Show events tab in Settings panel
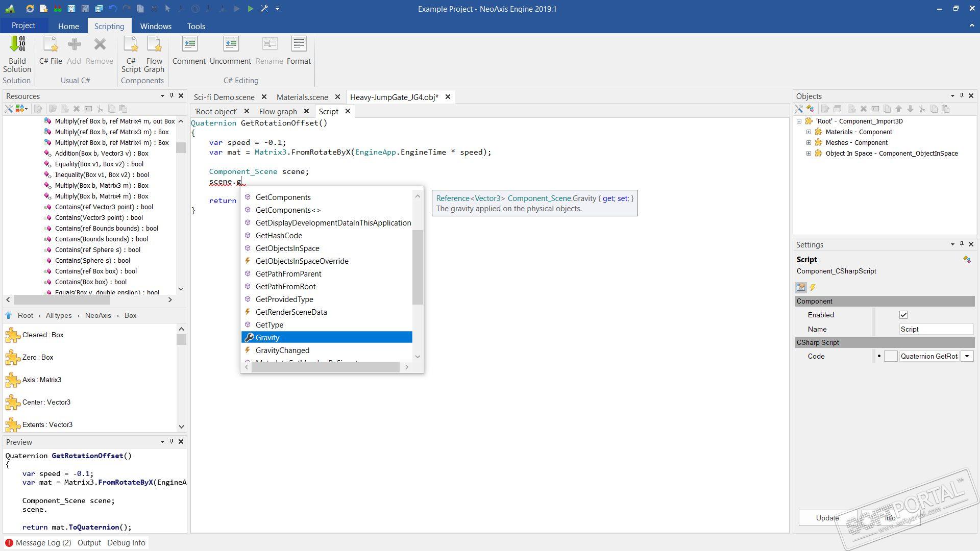Screen dimensions: 980x551 tap(813, 288)
